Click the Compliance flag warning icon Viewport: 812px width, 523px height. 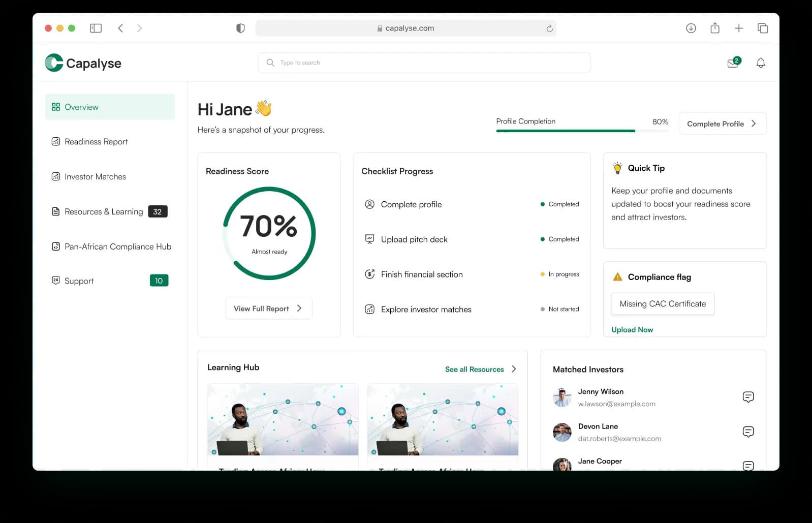click(617, 277)
